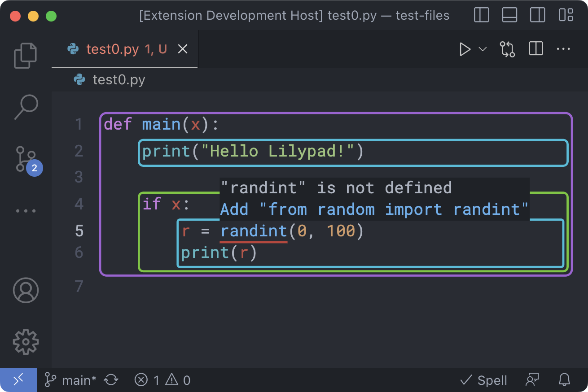Open additional views via ellipsis in activity bar
Screen dimensions: 588x392
(25, 211)
